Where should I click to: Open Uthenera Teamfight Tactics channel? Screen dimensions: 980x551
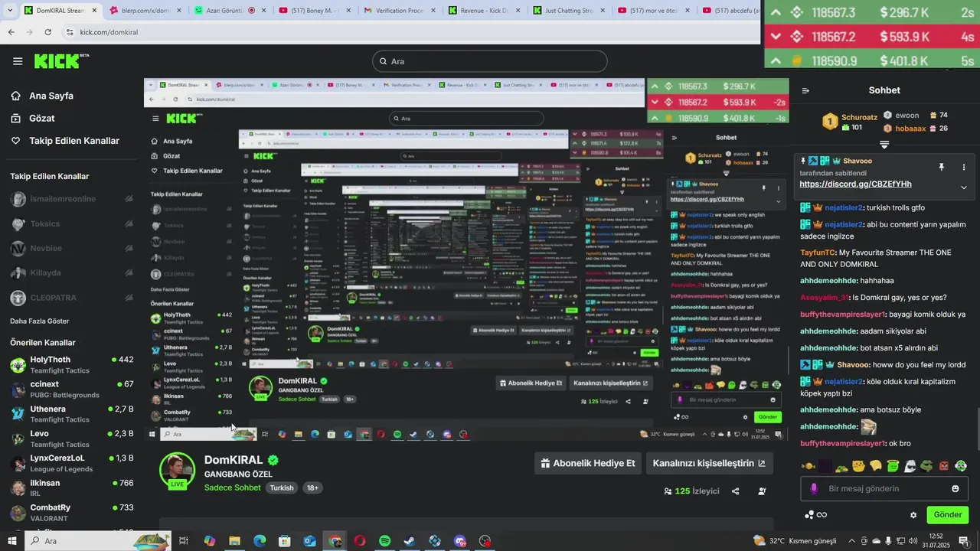point(72,414)
